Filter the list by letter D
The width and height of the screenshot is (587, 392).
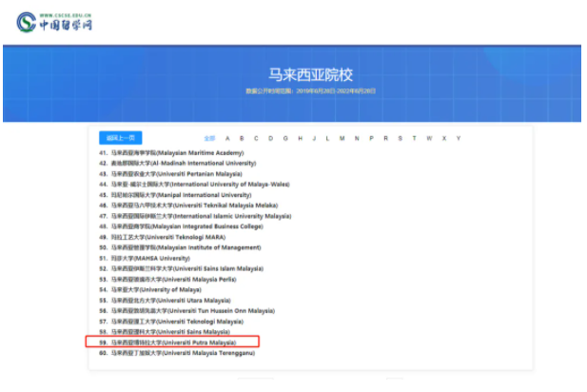270,138
